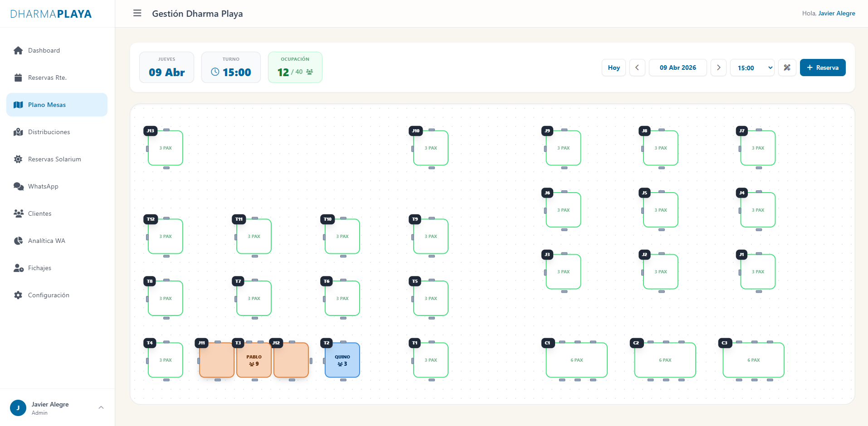Image resolution: width=868 pixels, height=426 pixels.
Task: Go to previous day arrow
Action: coord(637,68)
